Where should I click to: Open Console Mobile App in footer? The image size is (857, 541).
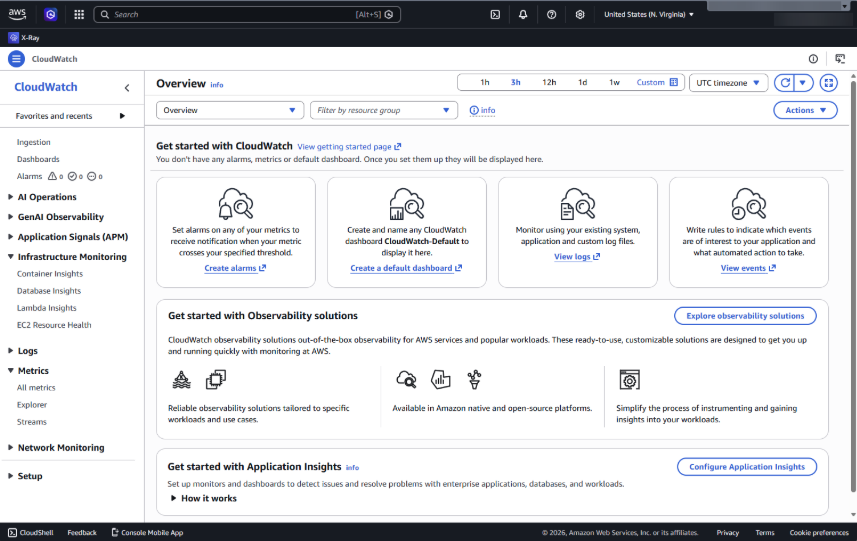(x=147, y=532)
